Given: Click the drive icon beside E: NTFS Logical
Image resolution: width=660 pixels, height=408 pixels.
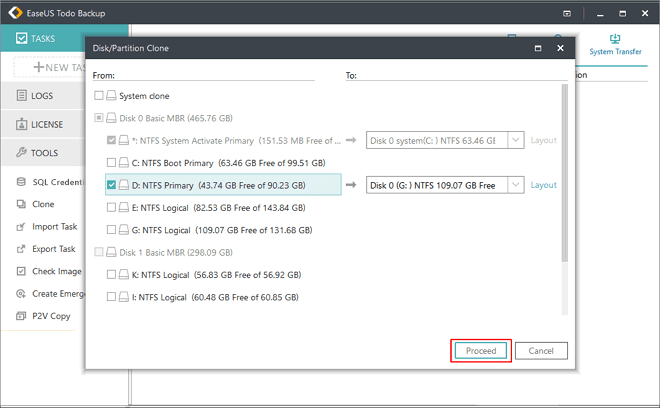Looking at the screenshot, I should pos(124,207).
